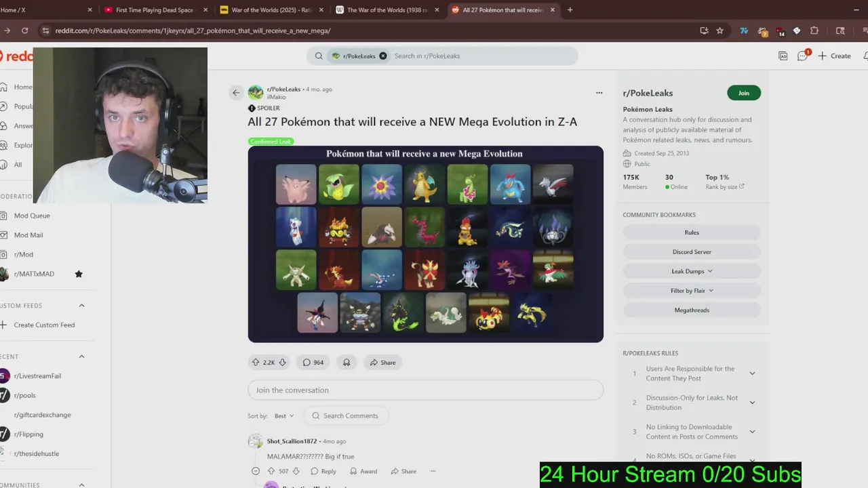Image resolution: width=868 pixels, height=488 pixels.
Task: Downvote the MALAMAR comment
Action: (296, 471)
